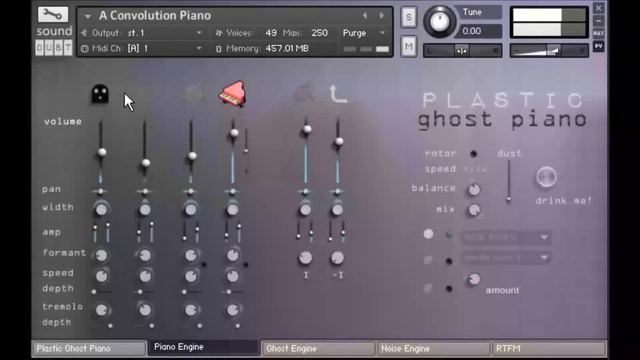
Task: Click the third channel volume fader handle
Action: point(192,156)
